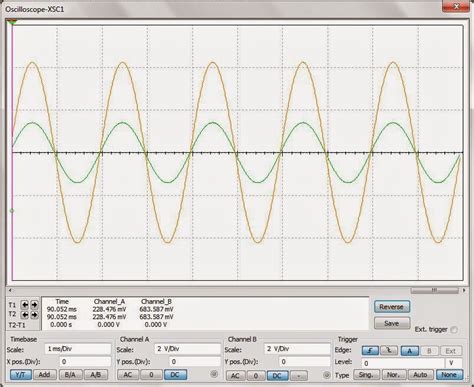Close the Oscilloscope-XSC1 window

coord(457,6)
